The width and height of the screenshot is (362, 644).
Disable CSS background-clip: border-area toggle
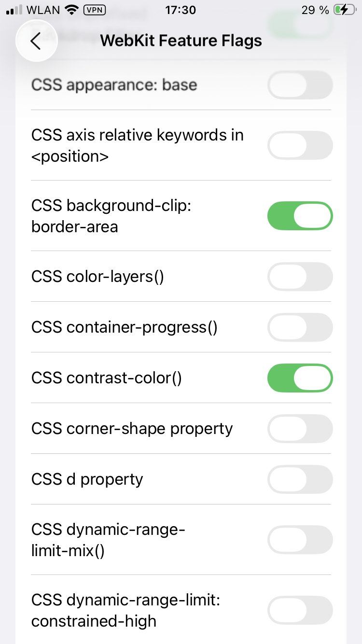pos(300,216)
